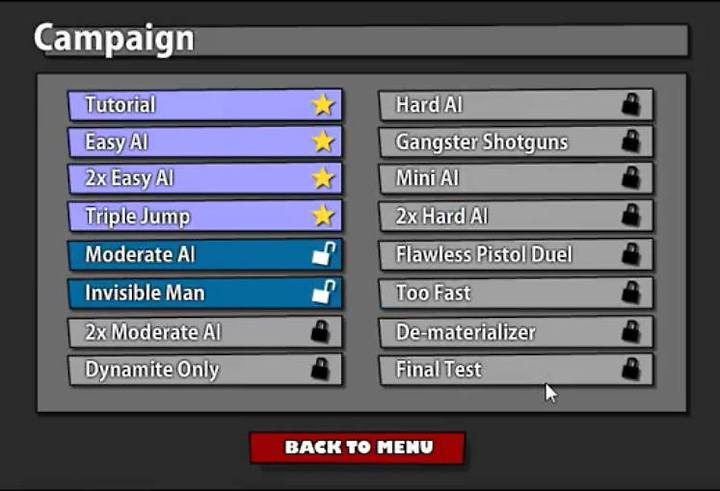Return with the Back to Menu button

click(358, 447)
